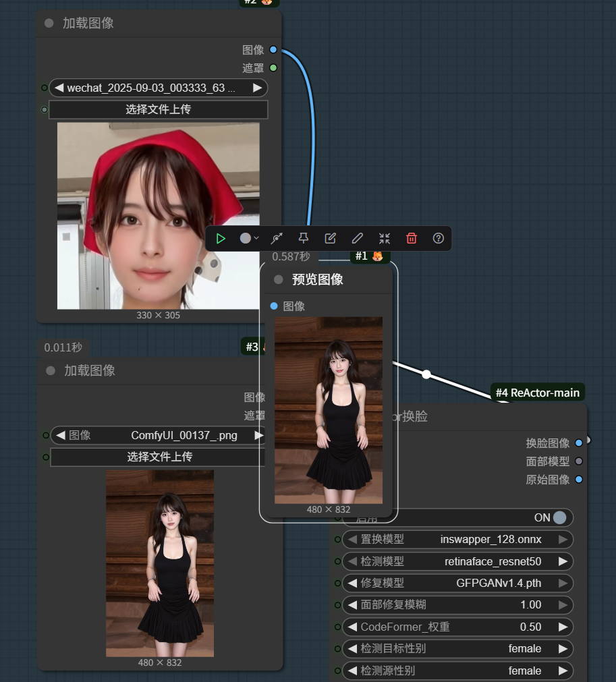Screen dimensions: 616x682
Task: Click 选择文件上传 on the top 加载图像 node
Action: pyautogui.click(x=158, y=109)
